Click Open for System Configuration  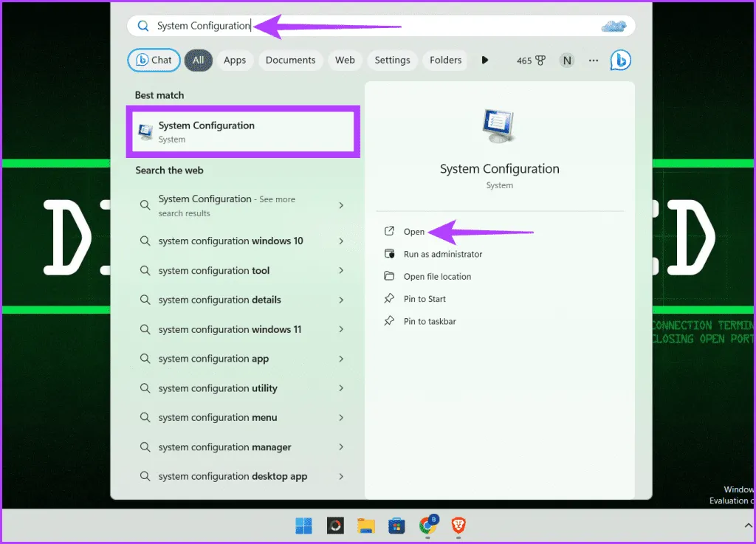pos(414,232)
